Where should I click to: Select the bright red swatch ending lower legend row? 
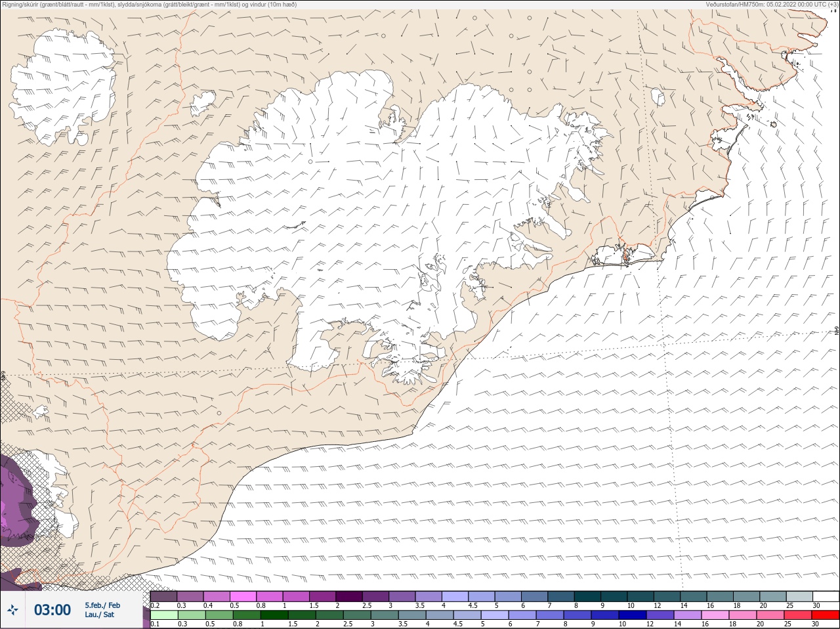click(x=826, y=615)
